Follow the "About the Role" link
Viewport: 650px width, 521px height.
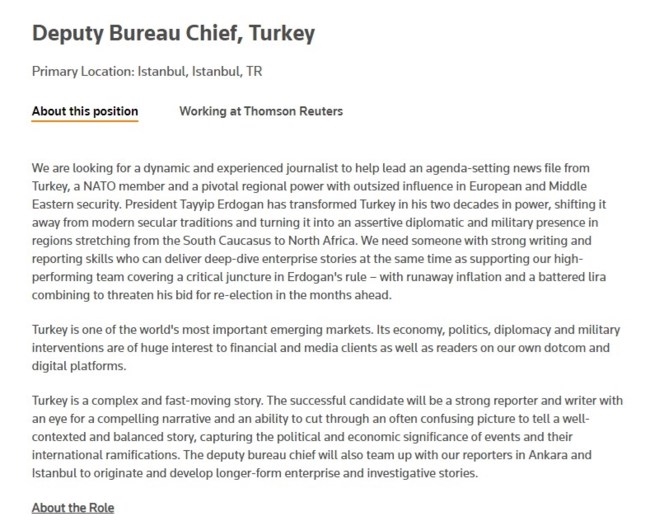pyautogui.click(x=73, y=508)
